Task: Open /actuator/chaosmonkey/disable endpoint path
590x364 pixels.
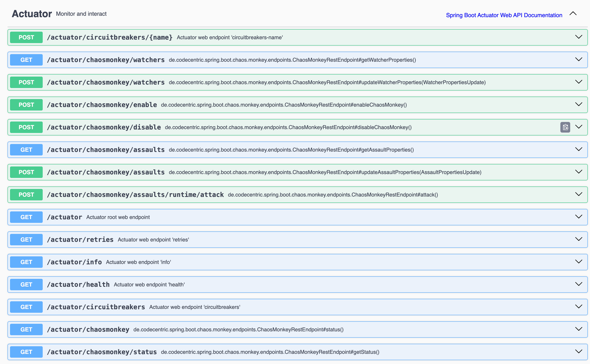Action: (104, 127)
